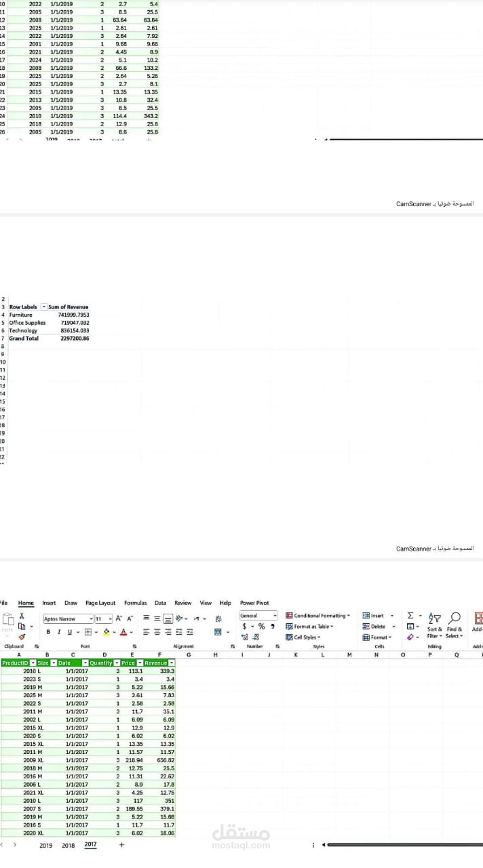Toggle Underline formatting
Viewport: 483px width, 868px height.
pos(69,632)
